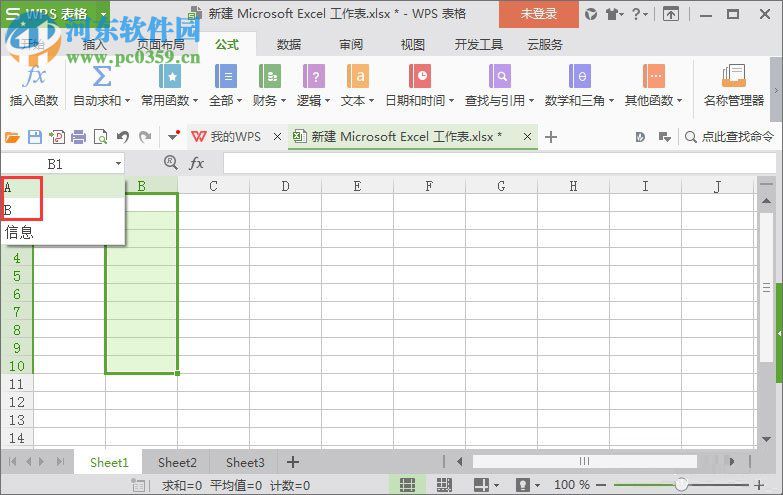
Task: Expand the AutoSum (自动求和) dropdown arrow
Action: [128, 101]
